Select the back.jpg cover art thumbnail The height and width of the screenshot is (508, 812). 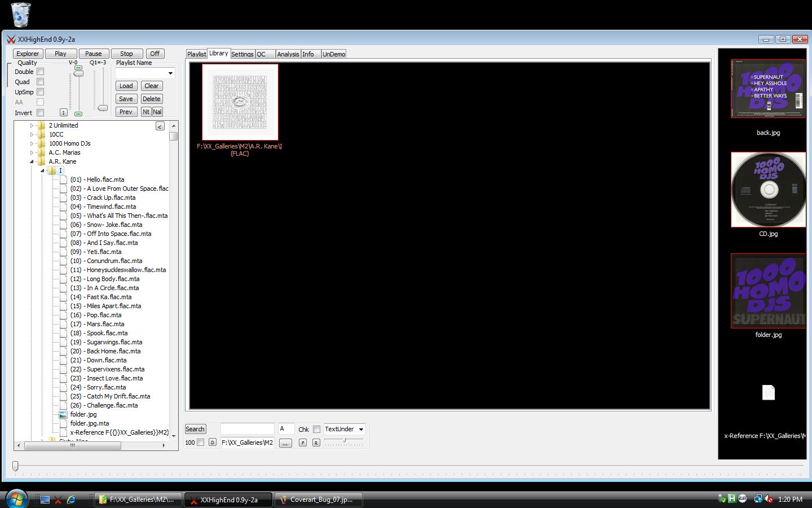pyautogui.click(x=769, y=89)
